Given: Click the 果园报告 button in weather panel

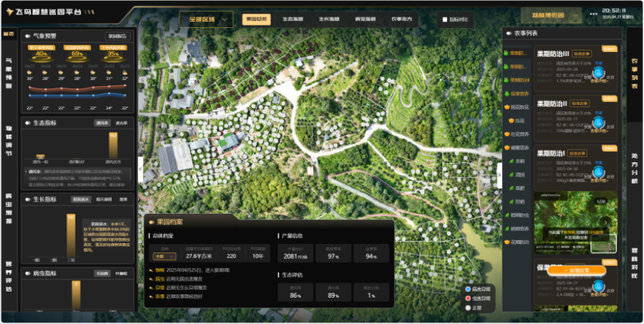Looking at the screenshot, I should (x=117, y=35).
